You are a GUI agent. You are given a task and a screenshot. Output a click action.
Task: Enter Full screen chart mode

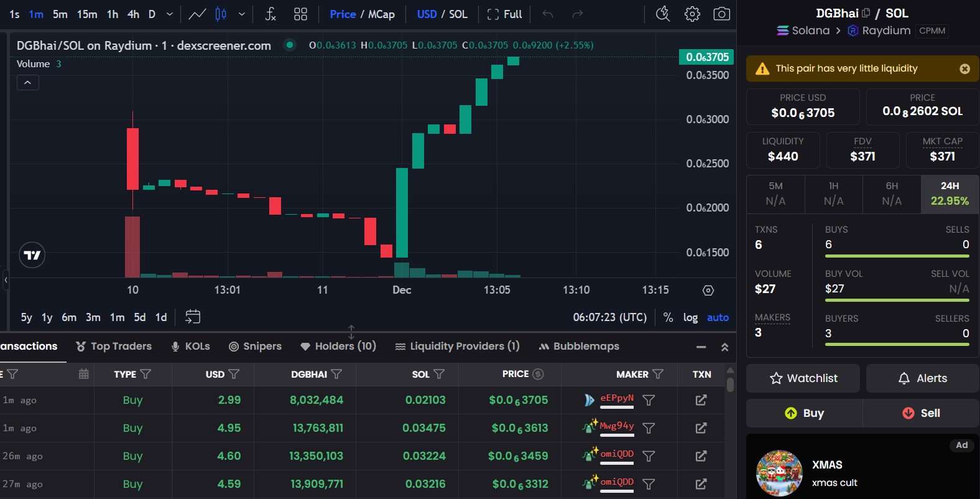(504, 14)
